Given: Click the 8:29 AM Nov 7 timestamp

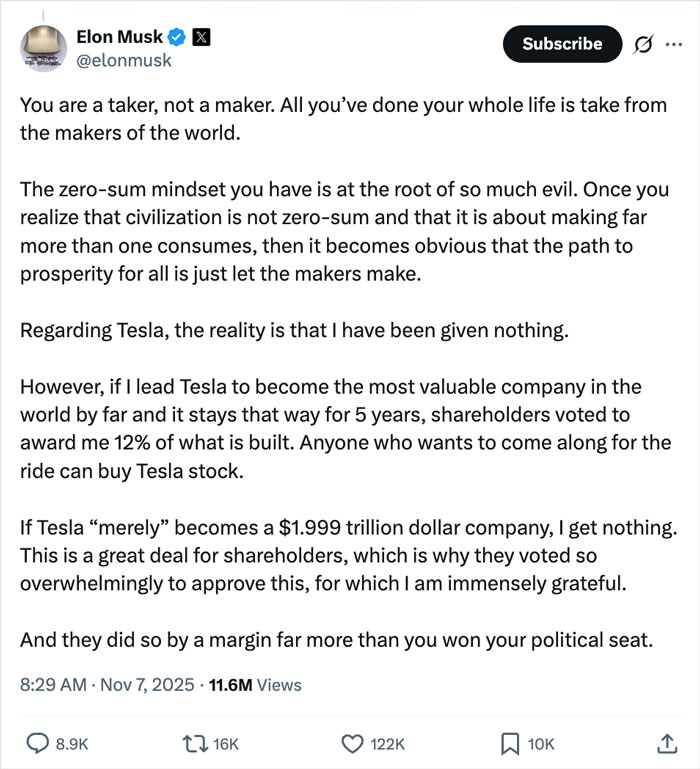Looking at the screenshot, I should click(106, 685).
